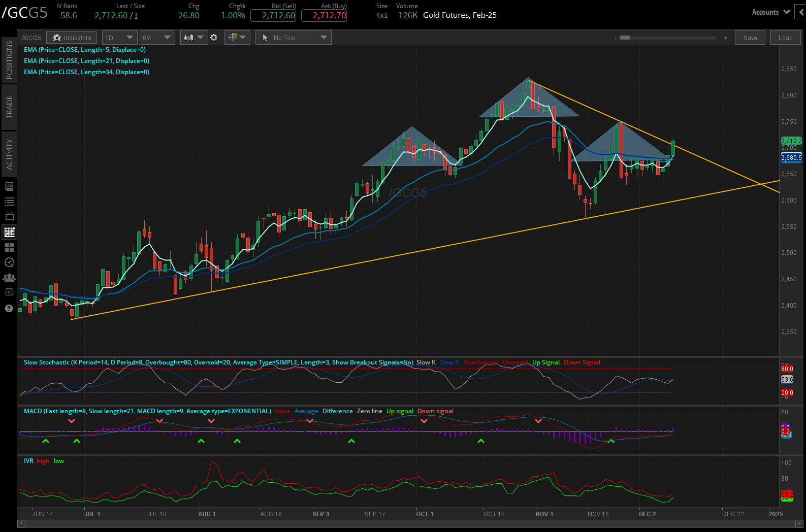The width and height of the screenshot is (806, 532).
Task: Select the four-square grid layout icon
Action: tap(9, 247)
